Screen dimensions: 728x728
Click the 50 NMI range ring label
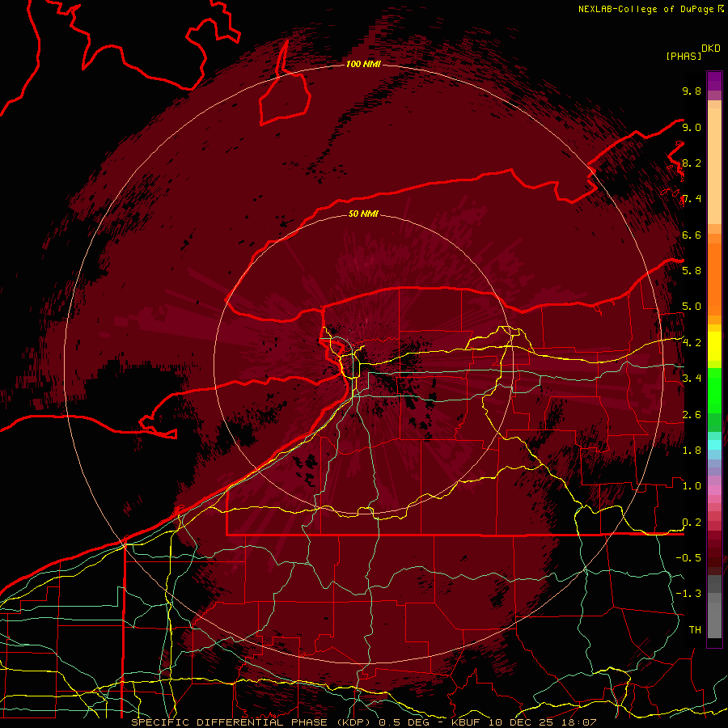[x=363, y=214]
